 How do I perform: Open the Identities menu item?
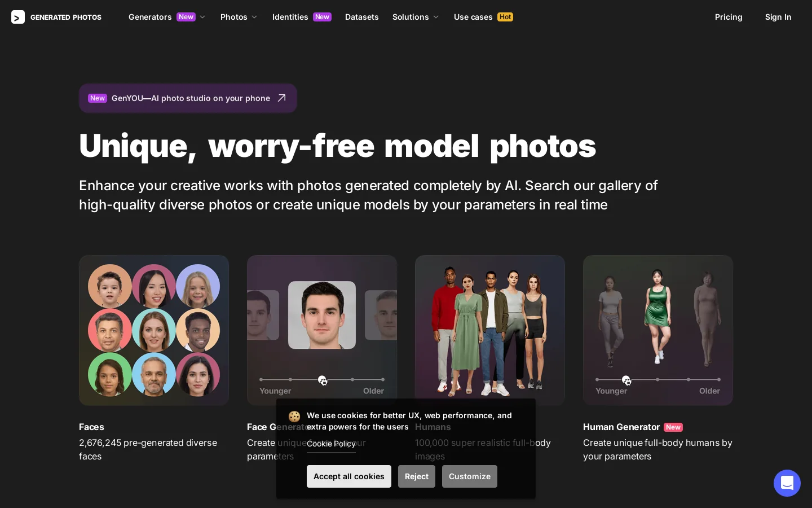[x=302, y=17]
